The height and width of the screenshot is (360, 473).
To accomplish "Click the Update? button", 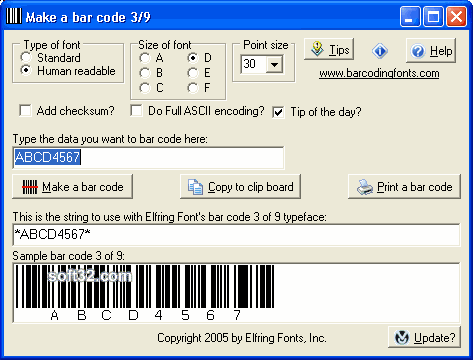I will pyautogui.click(x=425, y=337).
